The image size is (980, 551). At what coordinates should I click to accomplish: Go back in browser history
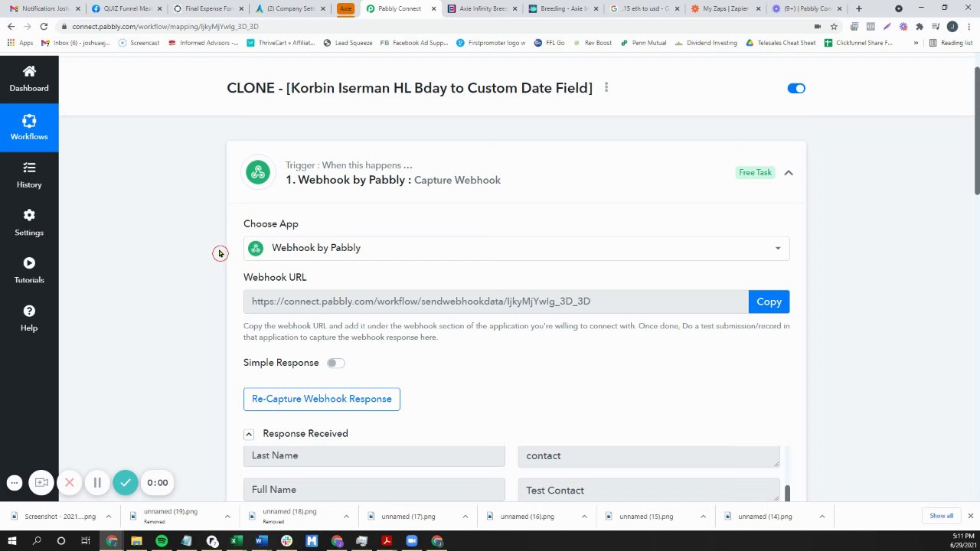pos(11,26)
